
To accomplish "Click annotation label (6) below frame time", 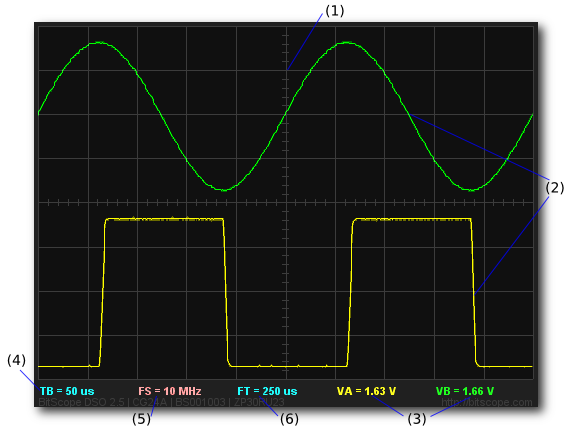I will 289,419.
